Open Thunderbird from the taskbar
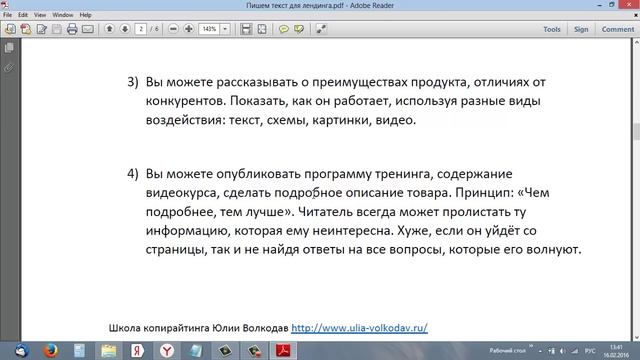 [x=21, y=351]
